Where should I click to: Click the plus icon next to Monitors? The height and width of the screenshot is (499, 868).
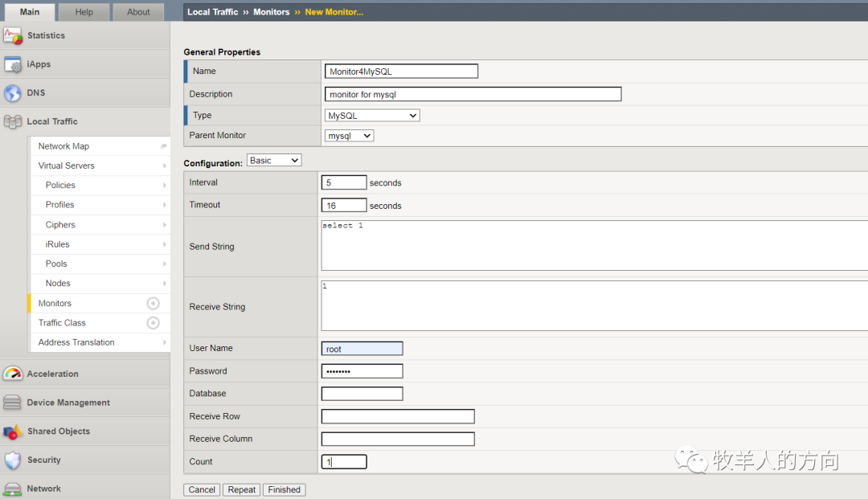click(153, 304)
